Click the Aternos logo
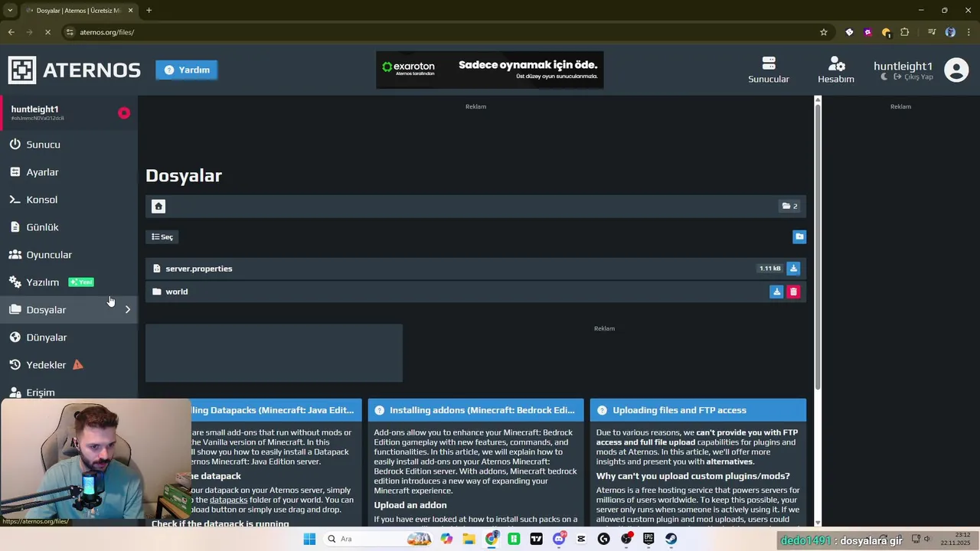Screen dimensions: 980x551 pyautogui.click(x=74, y=70)
